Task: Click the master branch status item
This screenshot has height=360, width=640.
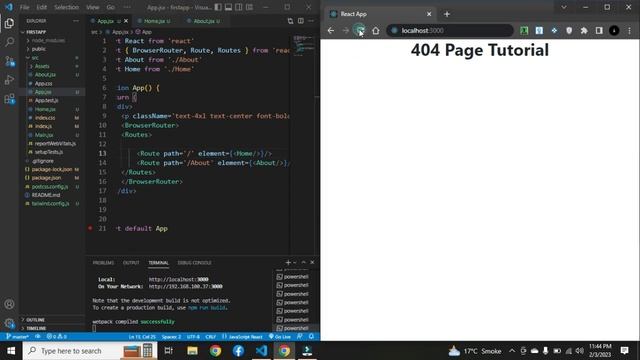Action: click(x=18, y=337)
